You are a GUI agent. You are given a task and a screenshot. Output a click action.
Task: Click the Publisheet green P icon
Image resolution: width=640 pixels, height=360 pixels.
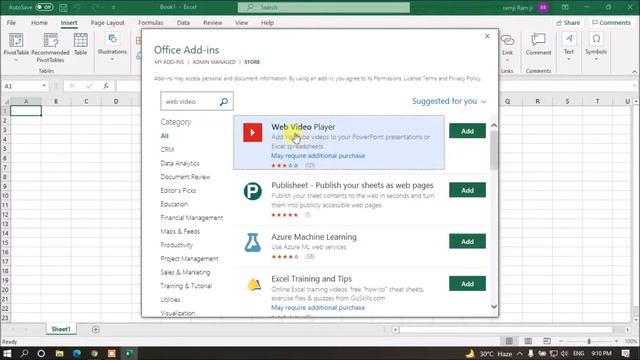253,191
